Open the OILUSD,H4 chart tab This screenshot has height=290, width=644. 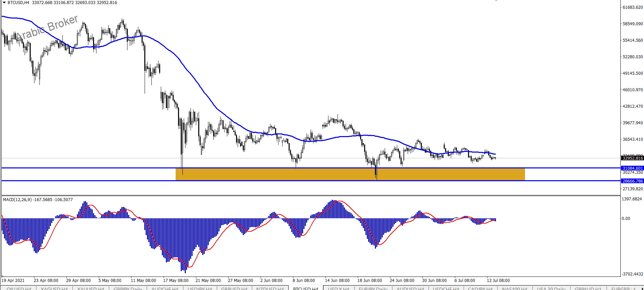(19, 288)
